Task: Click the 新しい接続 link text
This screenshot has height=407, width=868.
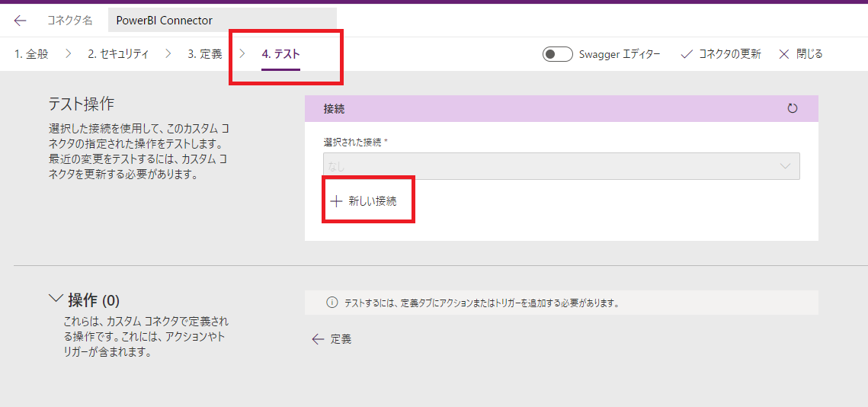Action: pyautogui.click(x=372, y=201)
